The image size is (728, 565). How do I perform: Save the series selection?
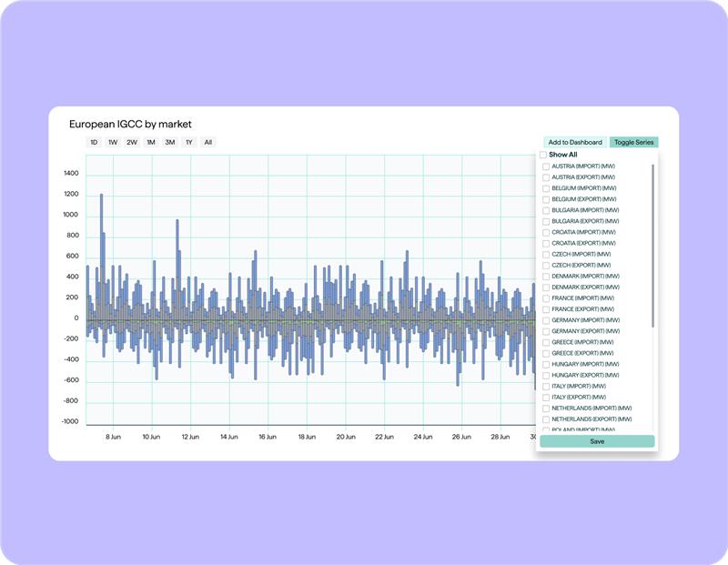[596, 441]
